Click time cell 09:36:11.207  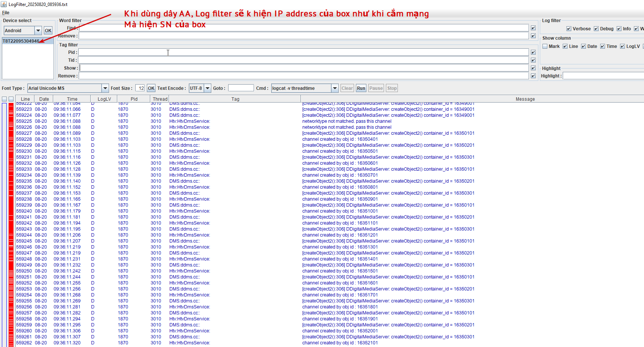click(x=67, y=241)
